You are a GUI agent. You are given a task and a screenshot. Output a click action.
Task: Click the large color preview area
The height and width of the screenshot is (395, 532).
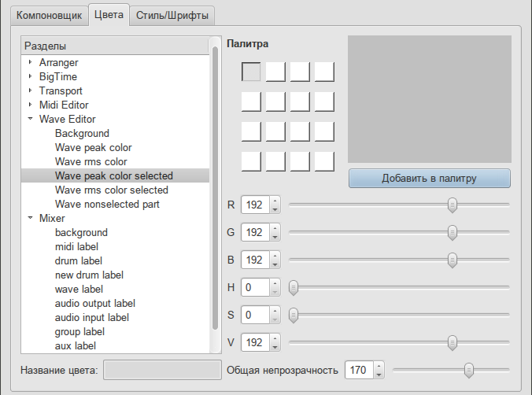point(430,99)
